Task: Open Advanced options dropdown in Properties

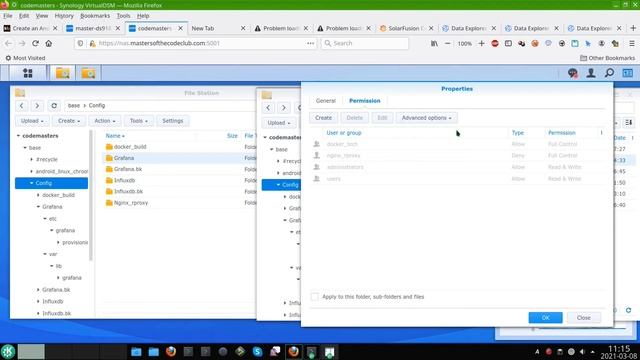Action: [427, 118]
